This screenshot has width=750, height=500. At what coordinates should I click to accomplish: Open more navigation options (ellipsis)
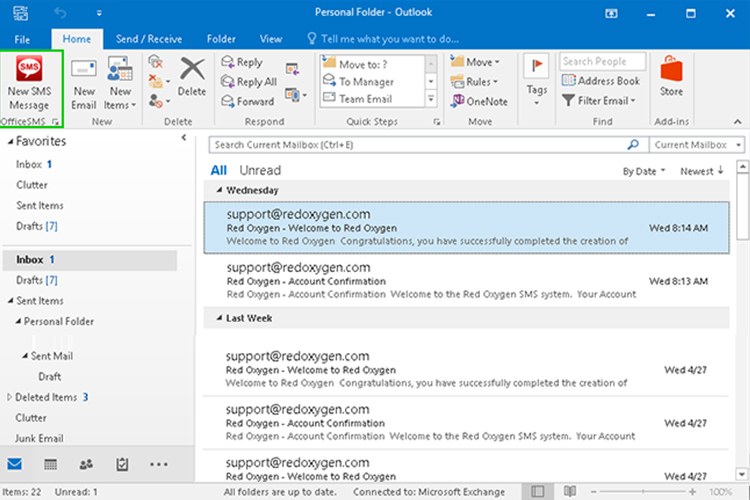(158, 464)
